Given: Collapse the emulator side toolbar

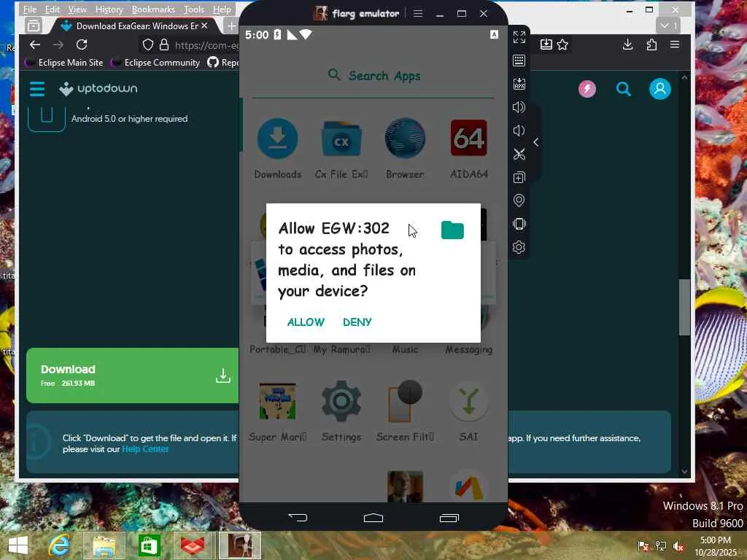Looking at the screenshot, I should point(536,142).
